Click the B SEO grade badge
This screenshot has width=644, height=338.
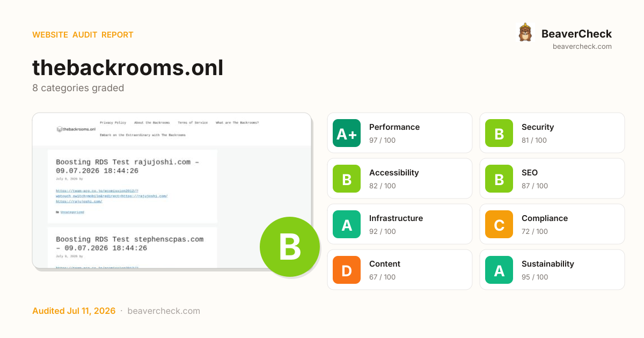pyautogui.click(x=499, y=179)
